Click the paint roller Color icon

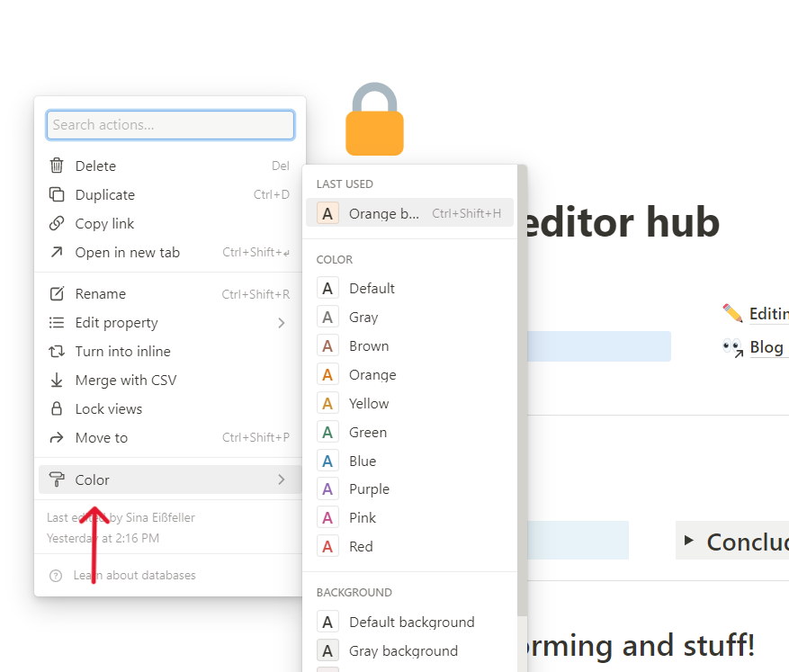pyautogui.click(x=55, y=479)
